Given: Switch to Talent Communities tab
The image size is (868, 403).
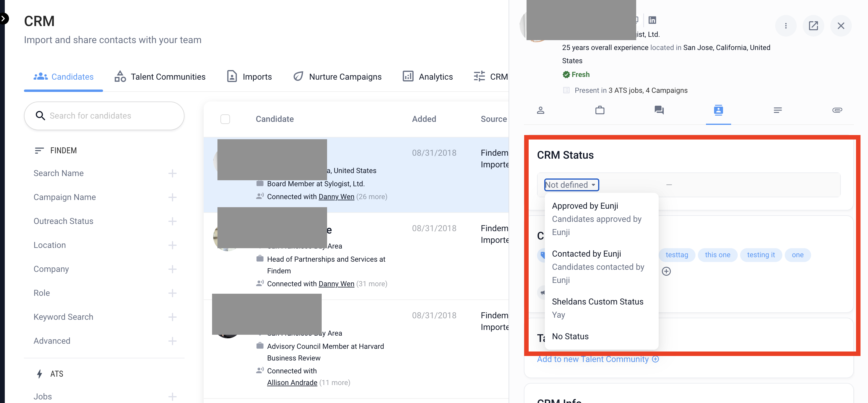Looking at the screenshot, I should pyautogui.click(x=160, y=77).
